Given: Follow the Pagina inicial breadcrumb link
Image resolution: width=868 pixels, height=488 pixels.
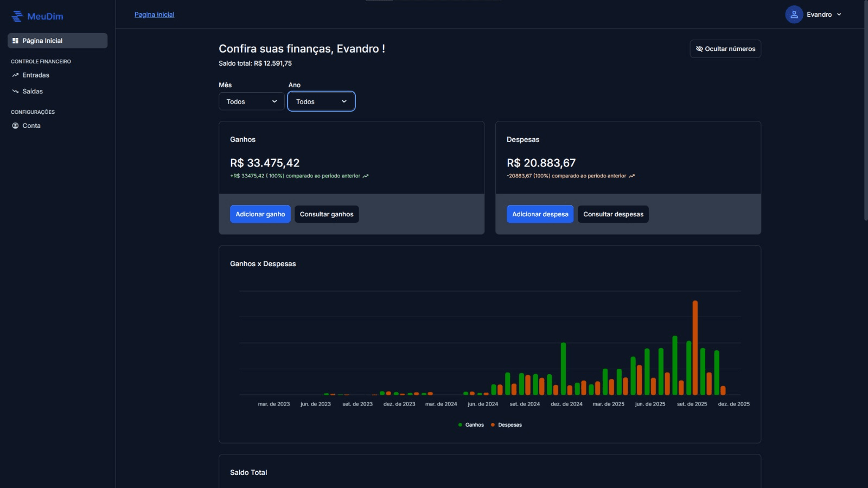Looking at the screenshot, I should (x=155, y=15).
